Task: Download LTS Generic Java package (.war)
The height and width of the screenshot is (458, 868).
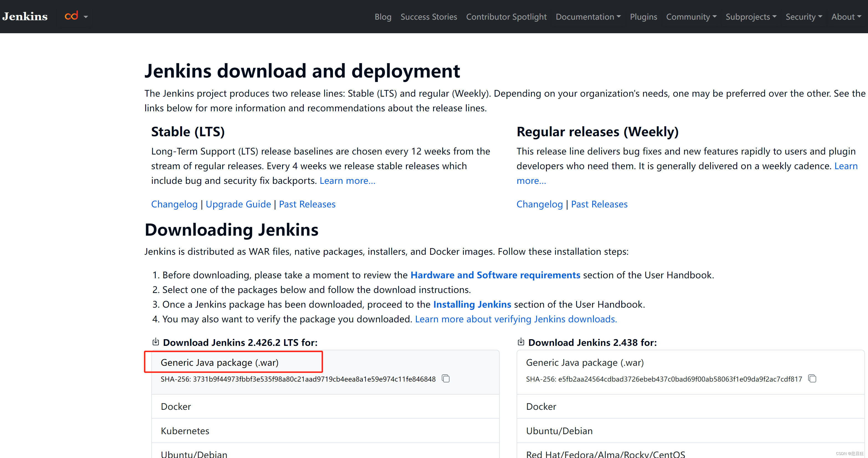Action: (x=219, y=363)
